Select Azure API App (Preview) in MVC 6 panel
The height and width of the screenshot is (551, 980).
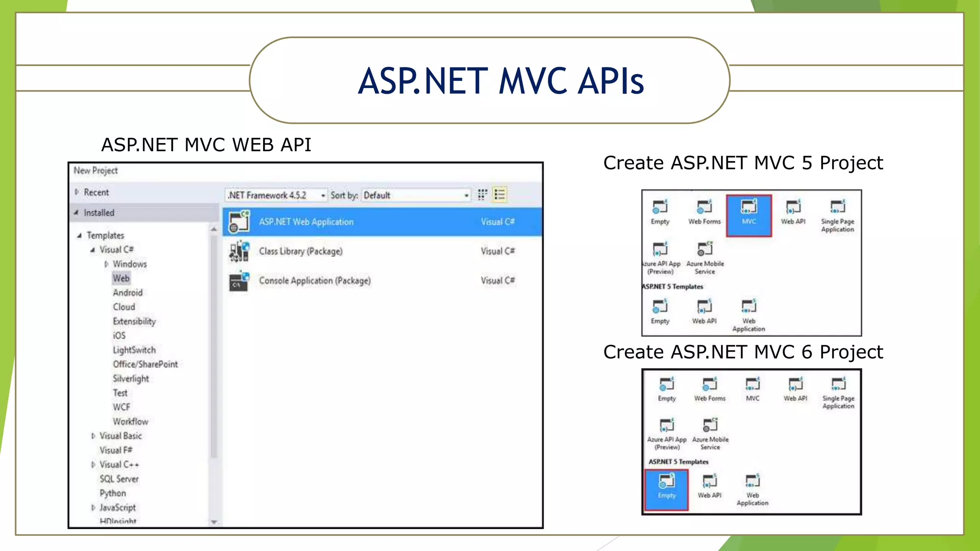[x=667, y=434]
